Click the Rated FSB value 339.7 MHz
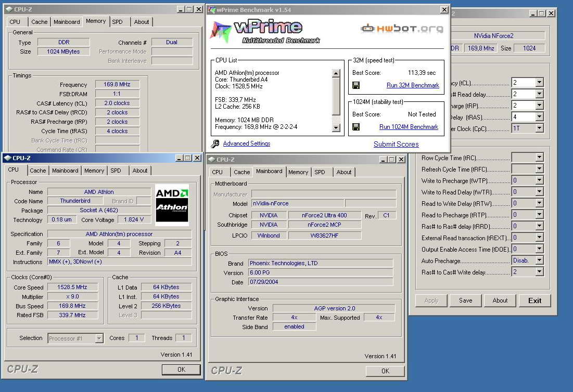Viewport: 573px width, 392px height. pos(72,315)
